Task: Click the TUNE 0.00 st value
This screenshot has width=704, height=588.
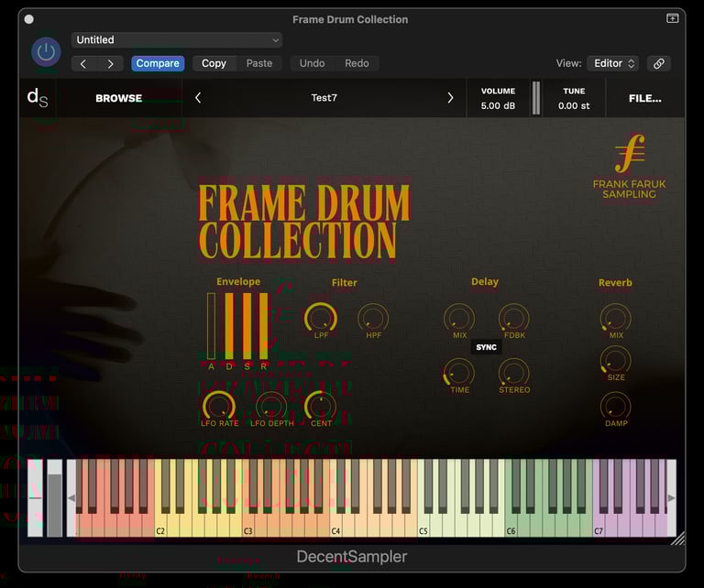Action: pyautogui.click(x=574, y=106)
